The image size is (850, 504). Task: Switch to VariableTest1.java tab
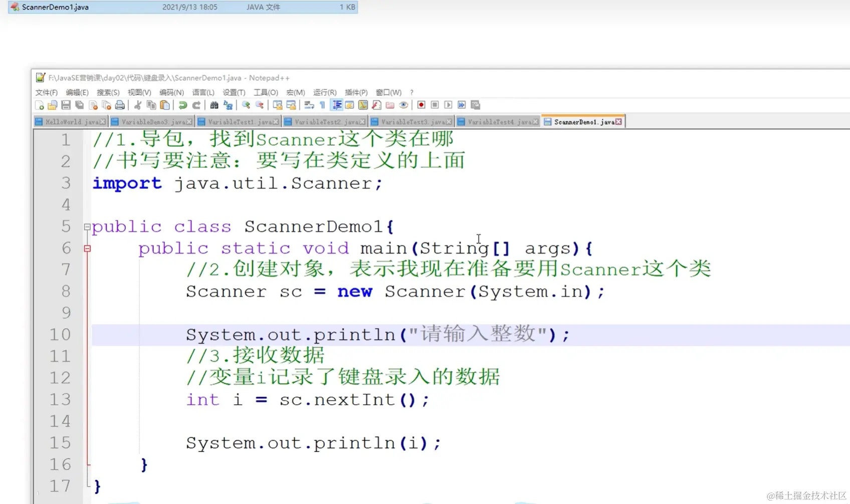pos(239,122)
